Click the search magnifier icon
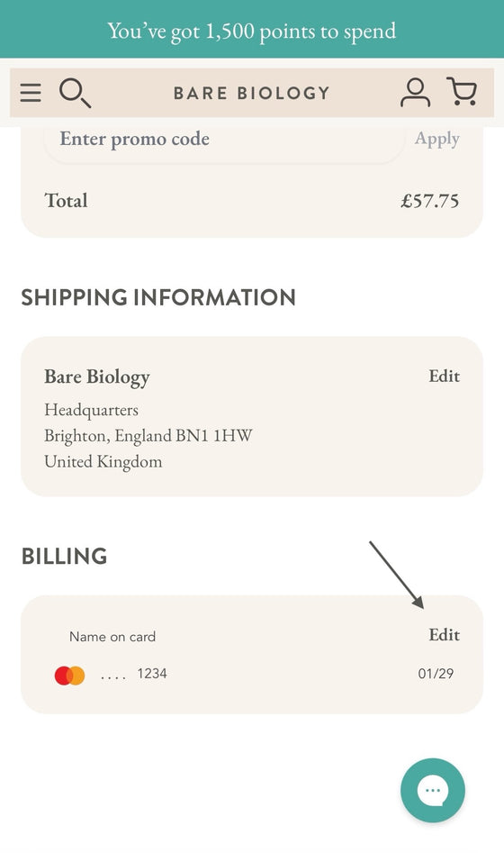 click(75, 93)
